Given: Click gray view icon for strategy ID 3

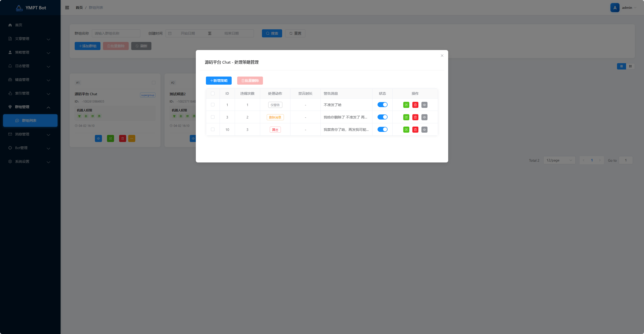Looking at the screenshot, I should pos(424,117).
